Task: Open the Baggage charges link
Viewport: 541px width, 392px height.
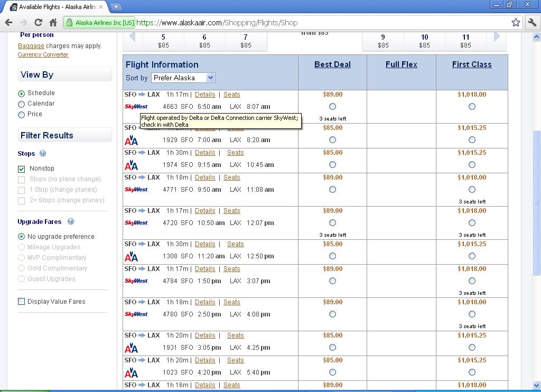Action: click(31, 46)
